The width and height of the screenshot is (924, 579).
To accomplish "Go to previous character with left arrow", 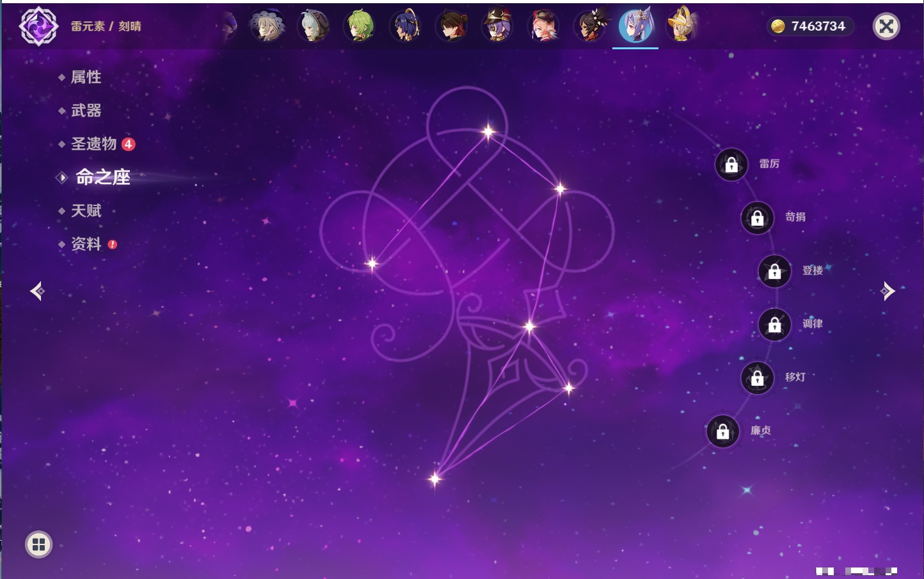I will 37,291.
